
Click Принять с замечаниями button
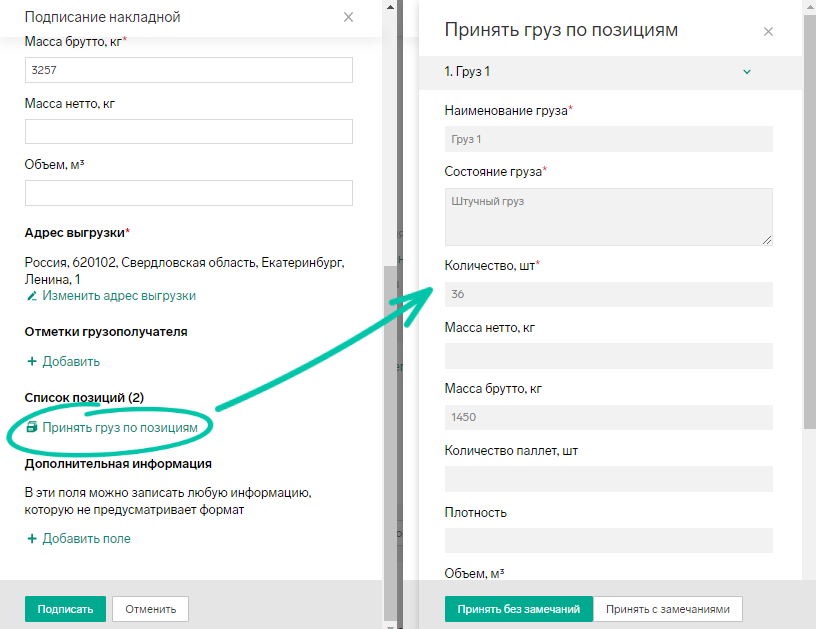[x=668, y=609]
